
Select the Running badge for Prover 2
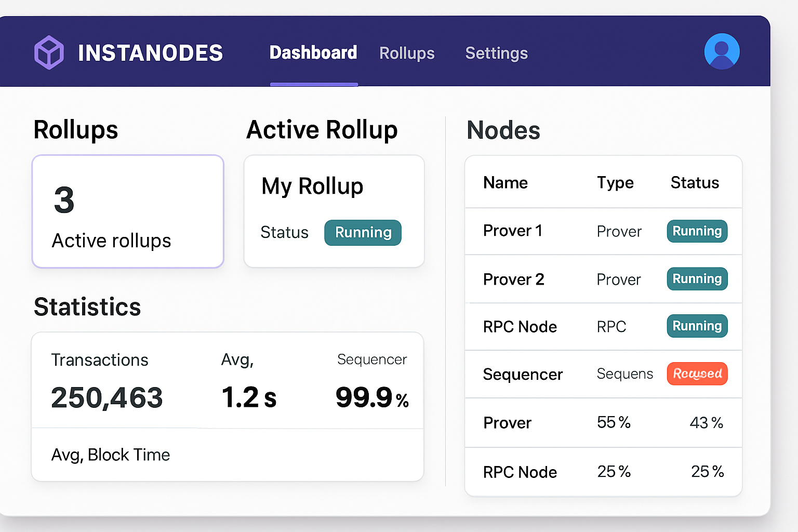[x=697, y=278]
